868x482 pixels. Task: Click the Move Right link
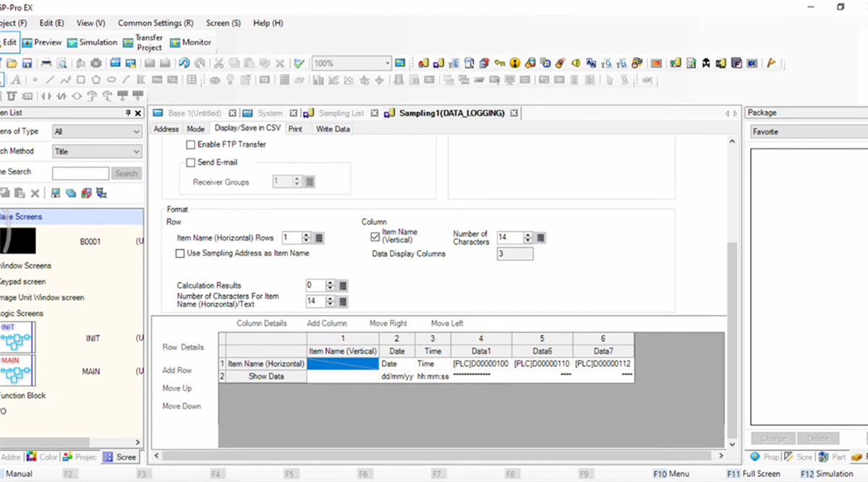[x=388, y=323]
